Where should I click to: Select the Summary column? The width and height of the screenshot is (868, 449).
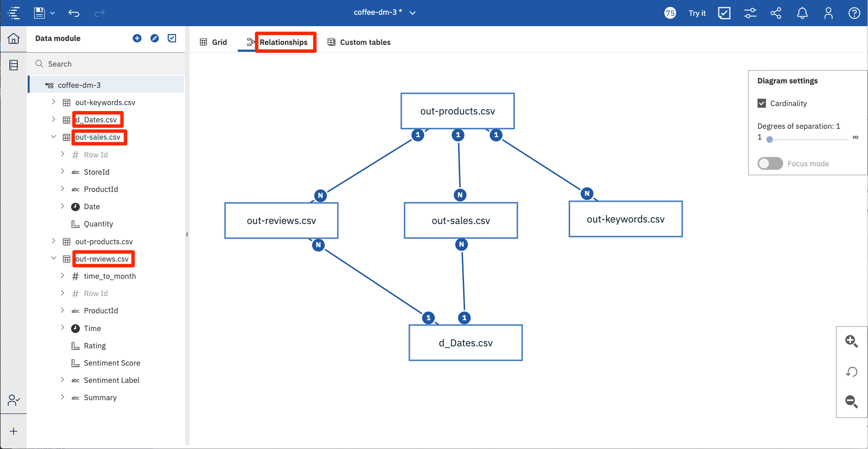click(100, 398)
